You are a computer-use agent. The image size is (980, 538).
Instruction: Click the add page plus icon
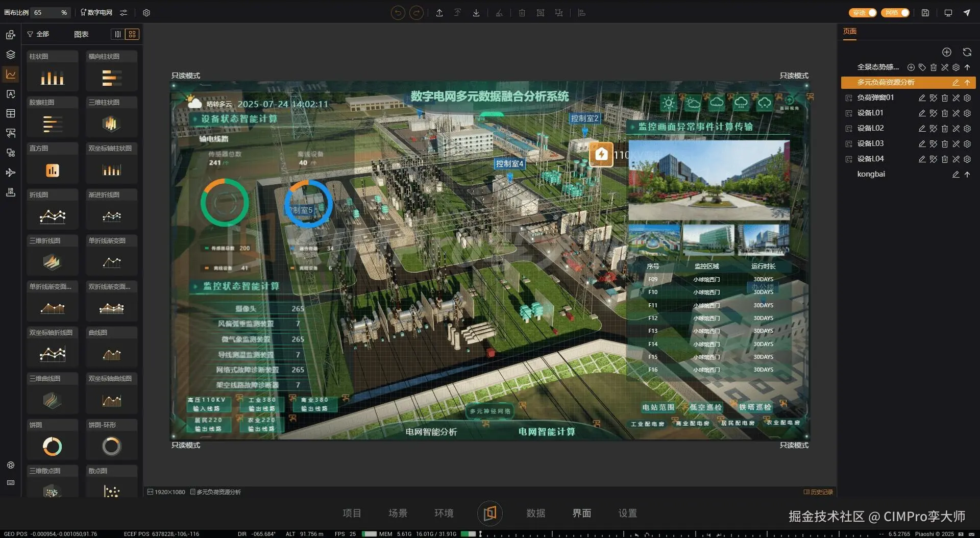946,52
